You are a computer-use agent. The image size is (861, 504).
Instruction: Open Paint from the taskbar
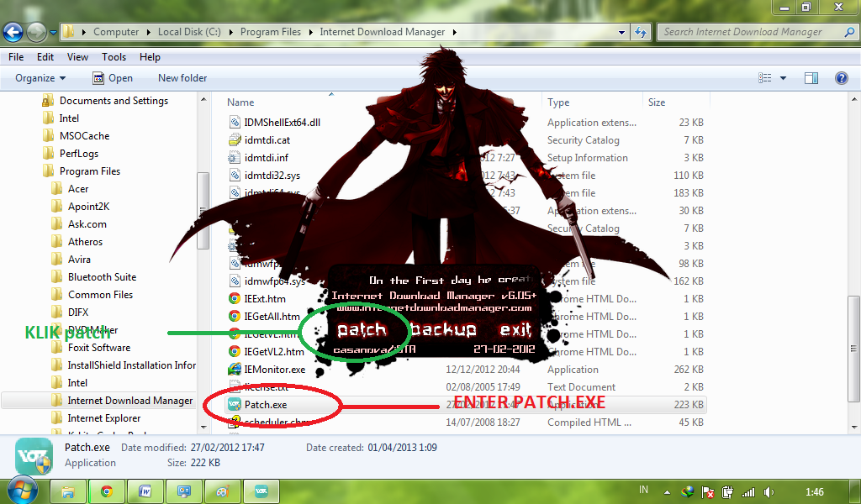tap(222, 491)
